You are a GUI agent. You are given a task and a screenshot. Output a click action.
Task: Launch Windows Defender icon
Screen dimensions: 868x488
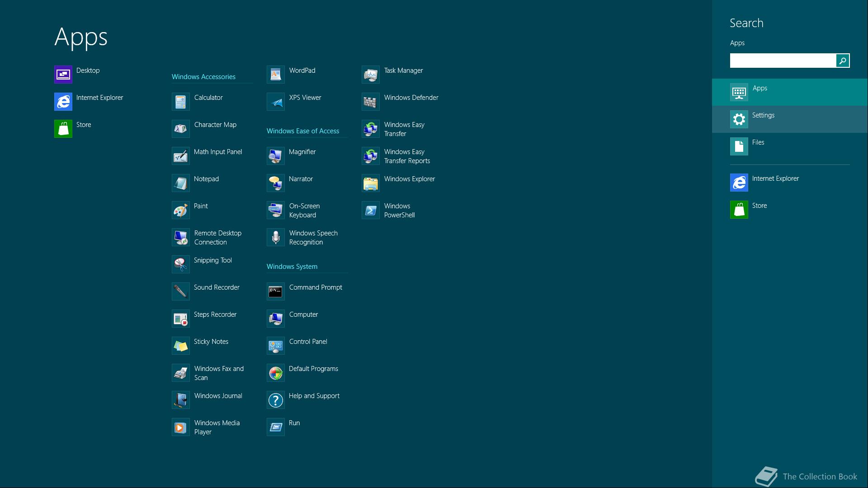tap(371, 102)
